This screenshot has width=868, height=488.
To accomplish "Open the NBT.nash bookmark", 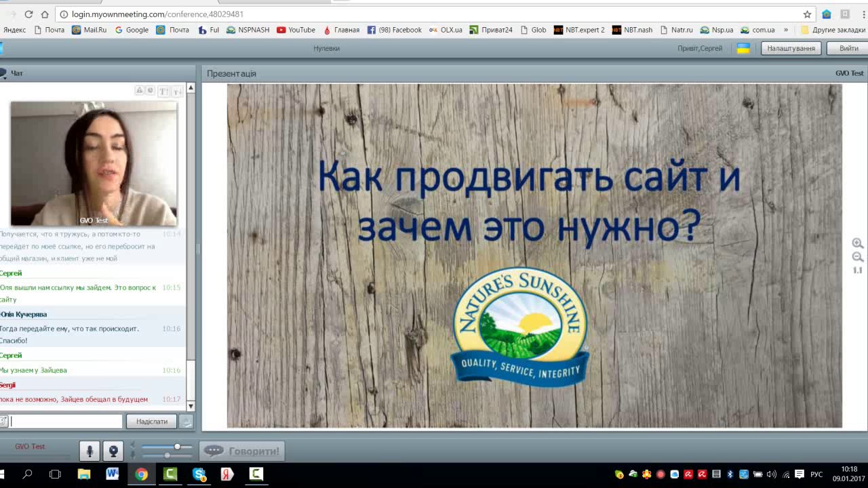I will [x=632, y=30].
